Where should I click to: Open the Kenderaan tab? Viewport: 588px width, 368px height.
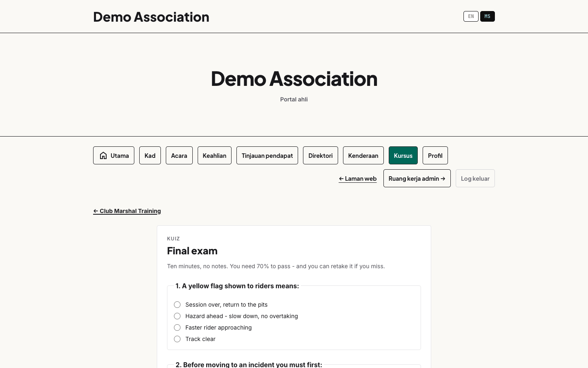click(x=363, y=155)
